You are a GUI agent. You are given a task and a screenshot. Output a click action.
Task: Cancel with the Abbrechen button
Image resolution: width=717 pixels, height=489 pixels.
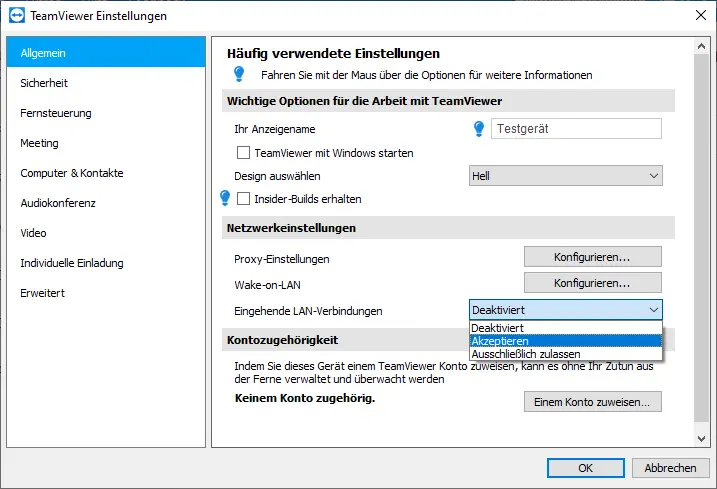[x=671, y=468]
